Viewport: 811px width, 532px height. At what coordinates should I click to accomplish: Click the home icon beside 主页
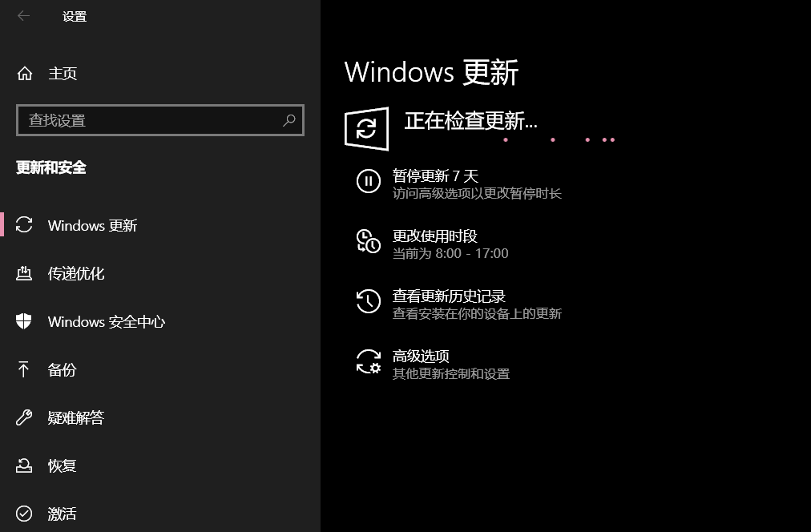(x=25, y=74)
